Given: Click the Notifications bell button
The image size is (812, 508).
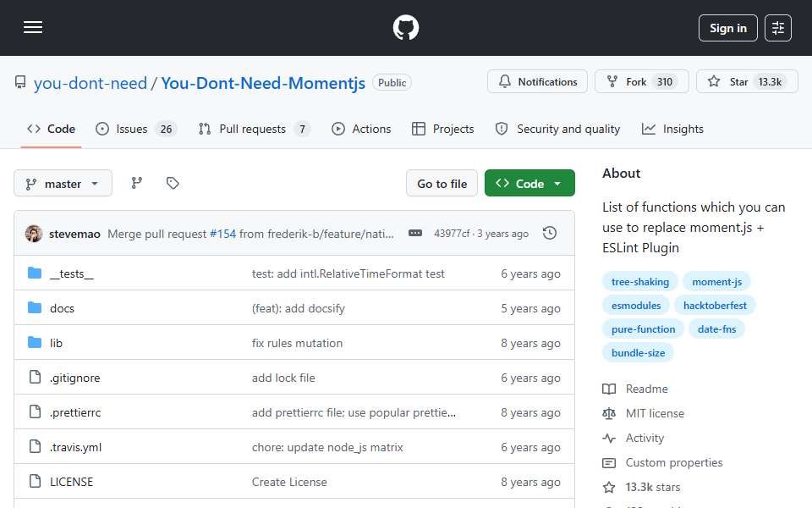Looking at the screenshot, I should [x=537, y=82].
